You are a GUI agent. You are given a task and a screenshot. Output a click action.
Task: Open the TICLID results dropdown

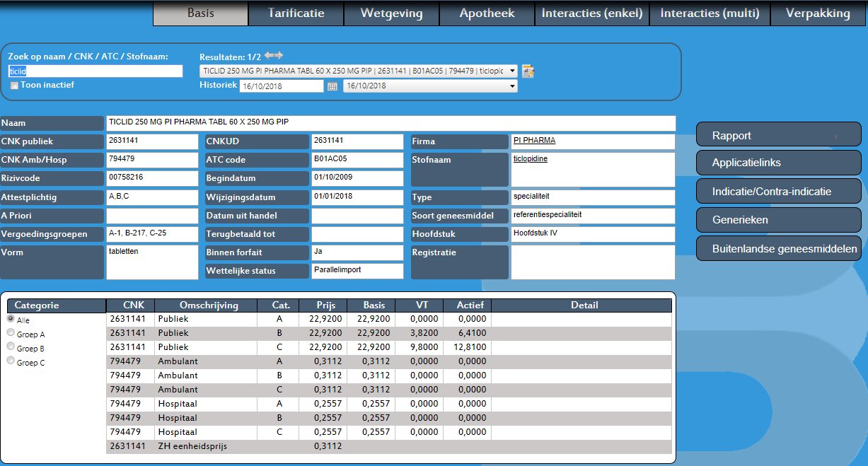pos(359,71)
